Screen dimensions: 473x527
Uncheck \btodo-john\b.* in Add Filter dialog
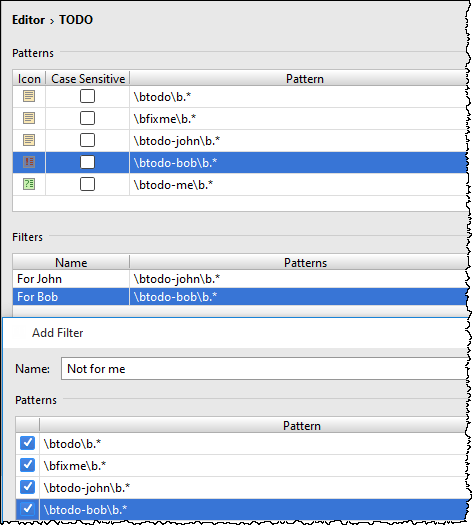click(27, 487)
